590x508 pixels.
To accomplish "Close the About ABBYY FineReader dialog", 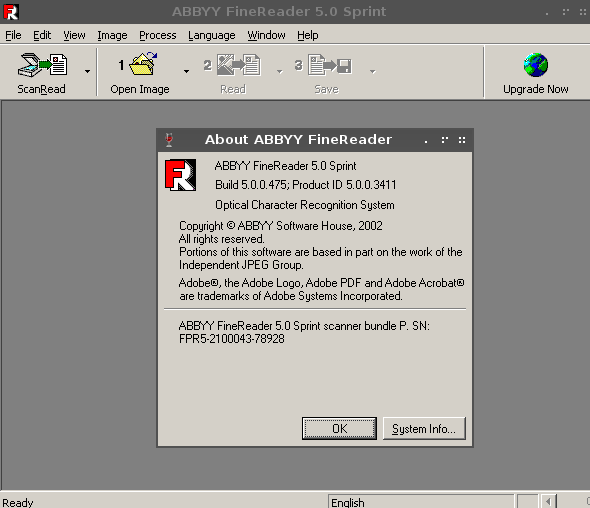I will [x=462, y=140].
